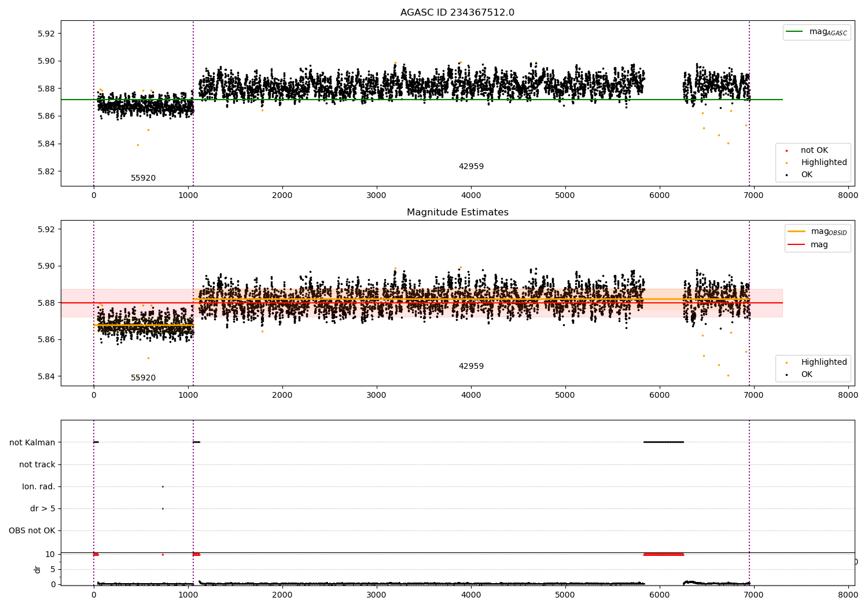The height and width of the screenshot is (608, 868).
Task: Click OBSID label 55920 in middle plot
Action: (x=143, y=378)
